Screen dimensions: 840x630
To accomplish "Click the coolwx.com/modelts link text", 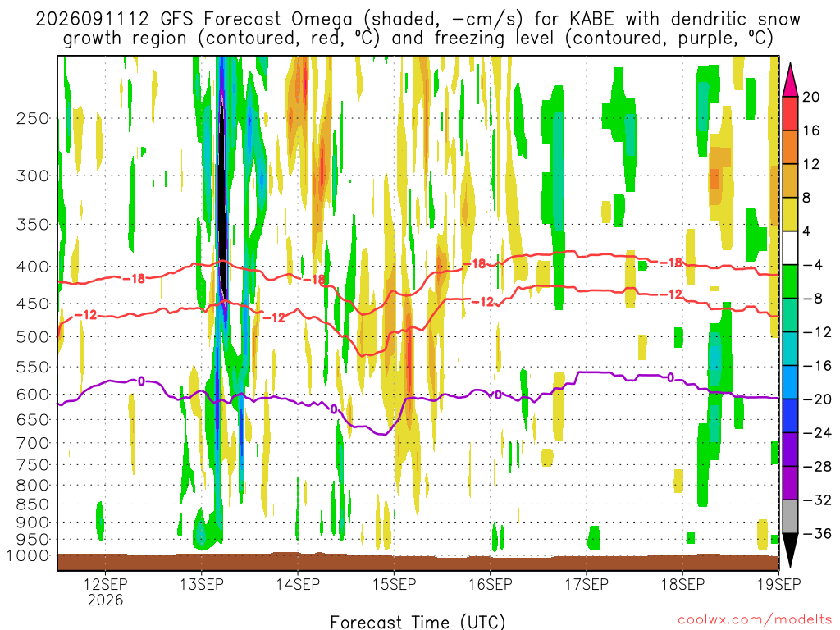I will [755, 620].
